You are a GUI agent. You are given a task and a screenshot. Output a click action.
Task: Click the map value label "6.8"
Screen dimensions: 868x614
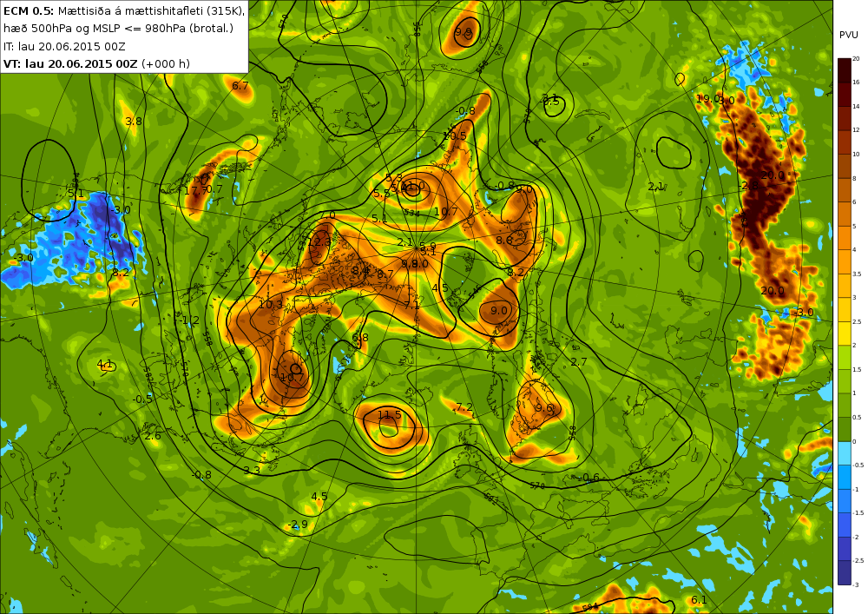360,338
